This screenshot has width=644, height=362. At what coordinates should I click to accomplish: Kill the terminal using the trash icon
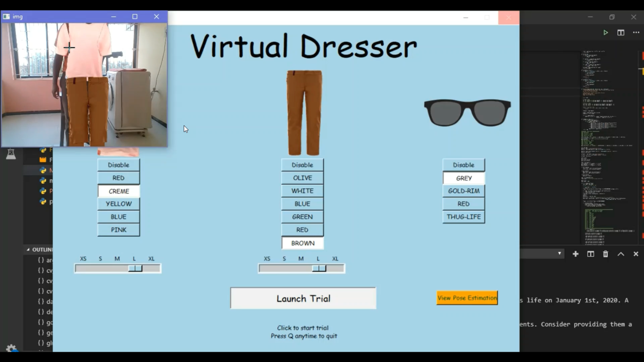605,254
